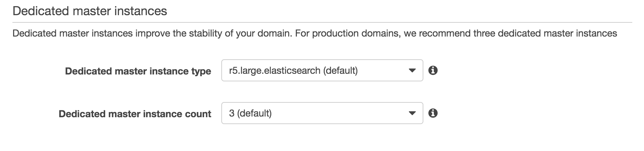Click empty area inside instance count select box
Image resolution: width=644 pixels, height=151 pixels.
[345, 113]
